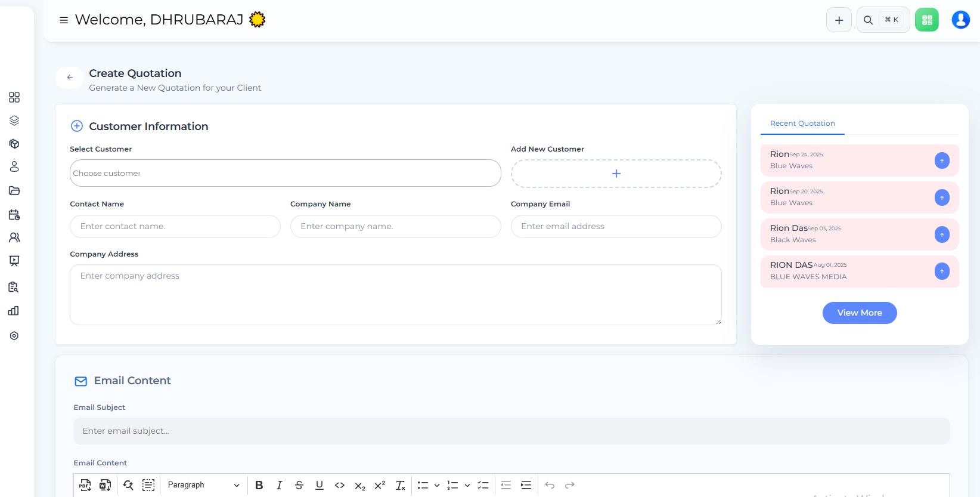
Task: Click the Company Email input field
Action: (x=616, y=227)
